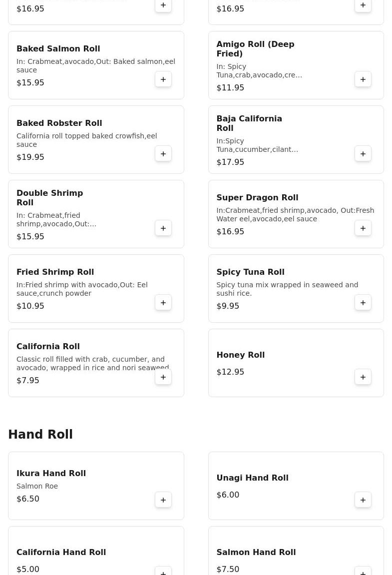This screenshot has height=575, width=392.
Task: Click the Hand Roll section heading
Action: pyautogui.click(x=40, y=435)
